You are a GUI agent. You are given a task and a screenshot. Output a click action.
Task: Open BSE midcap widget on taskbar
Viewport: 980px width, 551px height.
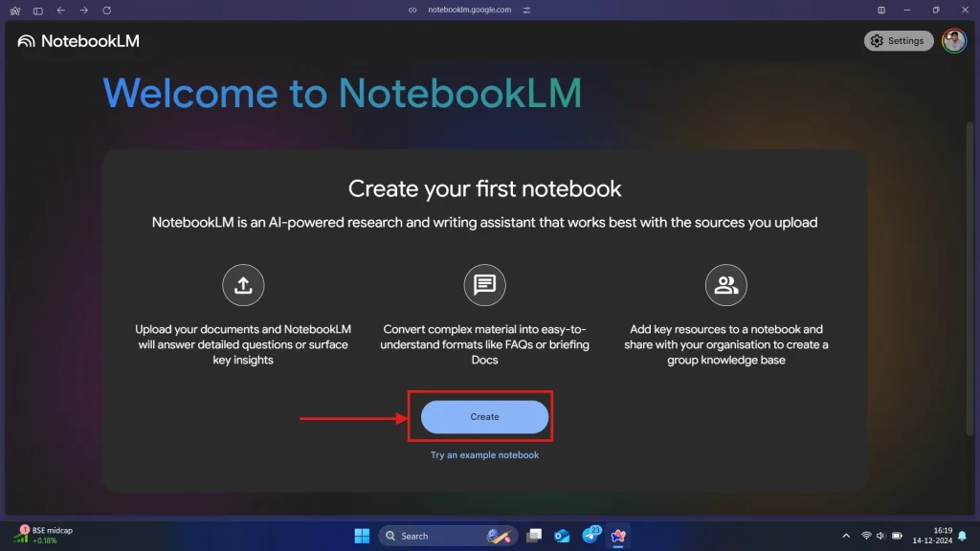pyautogui.click(x=43, y=536)
